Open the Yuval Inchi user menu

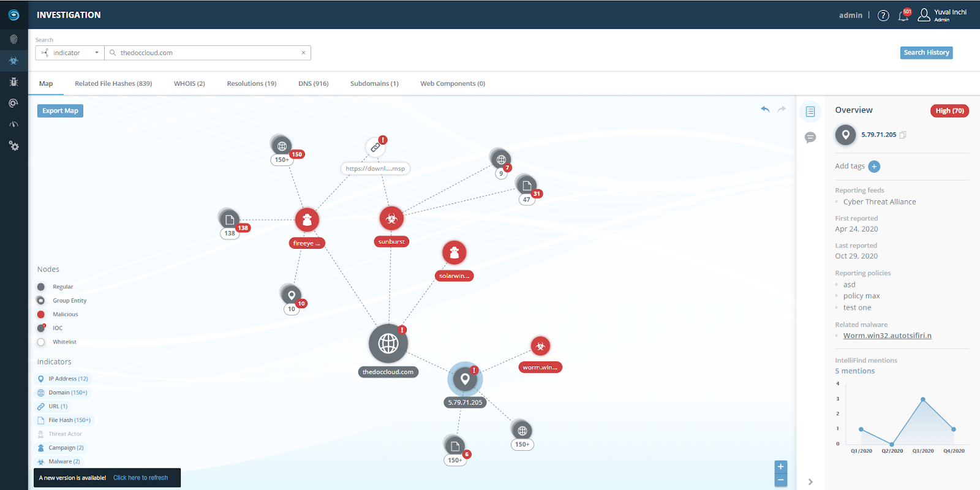(x=943, y=15)
